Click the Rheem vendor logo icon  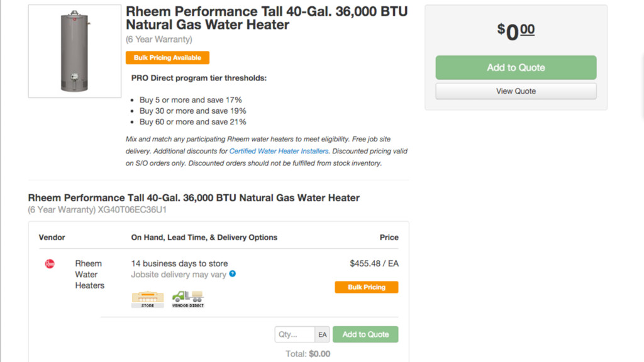(x=50, y=264)
